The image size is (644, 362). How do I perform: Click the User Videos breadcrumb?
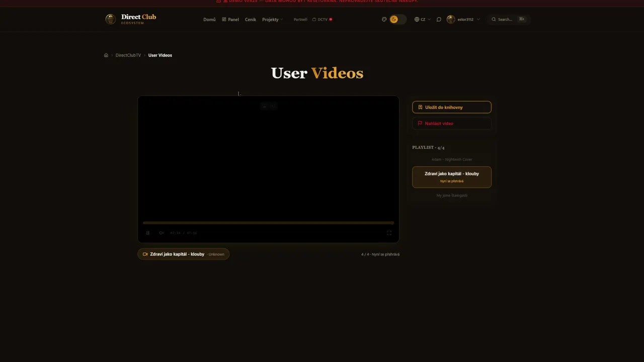[160, 55]
